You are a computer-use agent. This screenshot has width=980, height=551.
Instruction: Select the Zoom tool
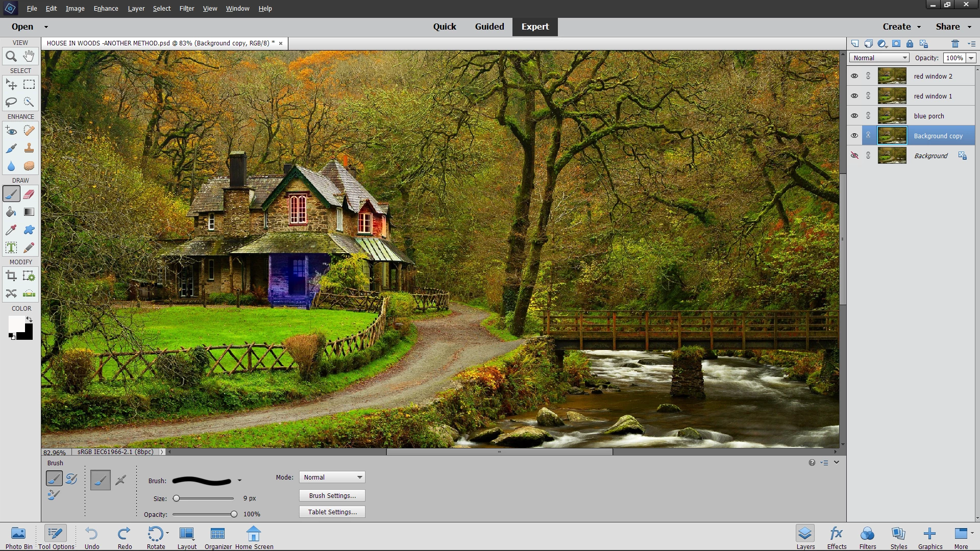[11, 57]
